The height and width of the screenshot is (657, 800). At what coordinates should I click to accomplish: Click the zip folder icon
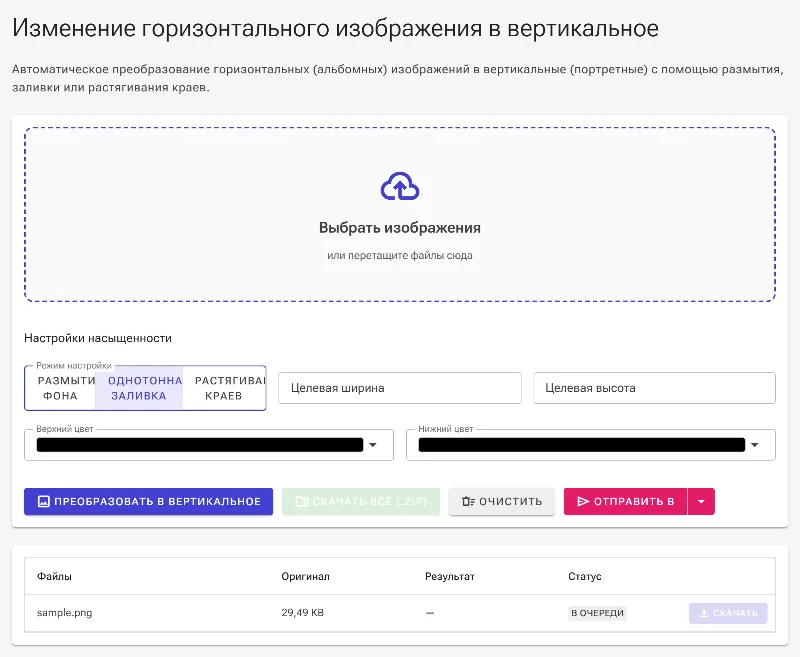click(x=302, y=501)
